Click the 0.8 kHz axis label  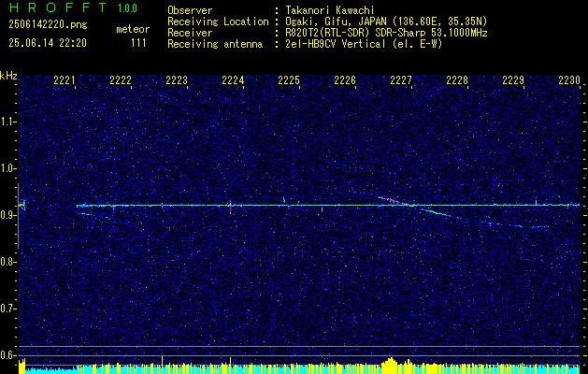click(x=7, y=262)
